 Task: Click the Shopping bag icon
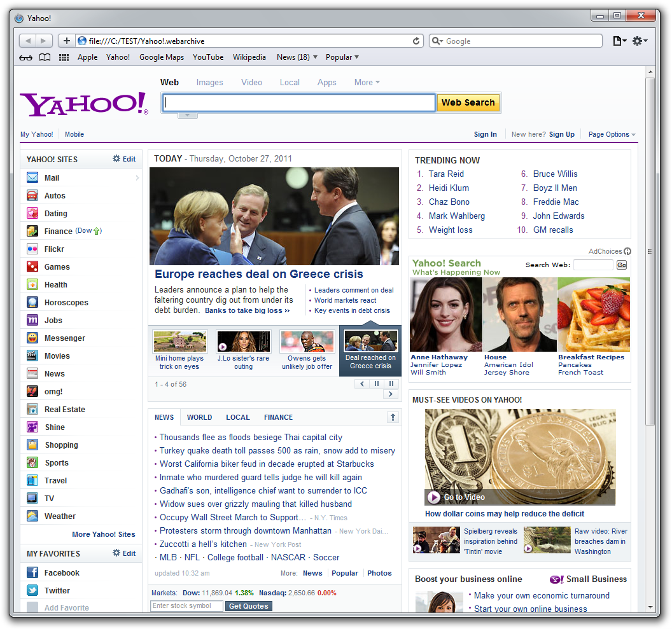pyautogui.click(x=32, y=445)
